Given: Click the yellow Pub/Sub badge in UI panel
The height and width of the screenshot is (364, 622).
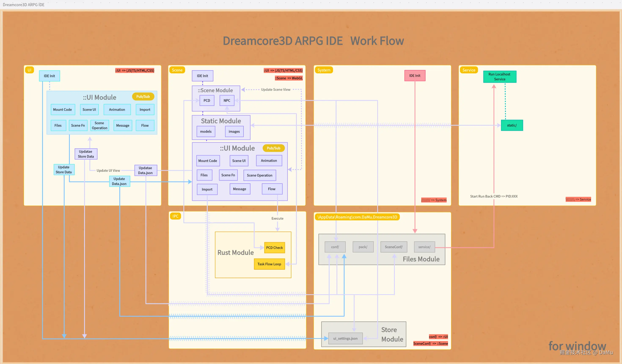Looking at the screenshot, I should (143, 96).
